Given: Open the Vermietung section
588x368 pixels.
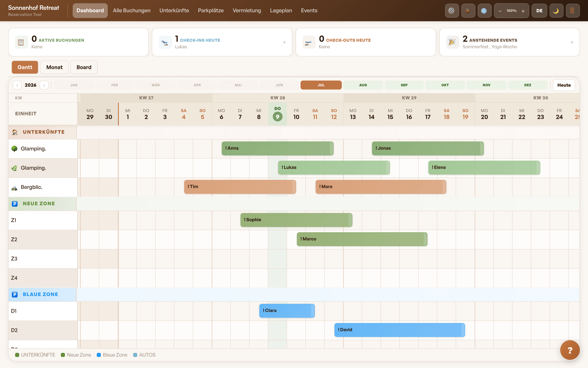Looking at the screenshot, I should click(x=247, y=10).
